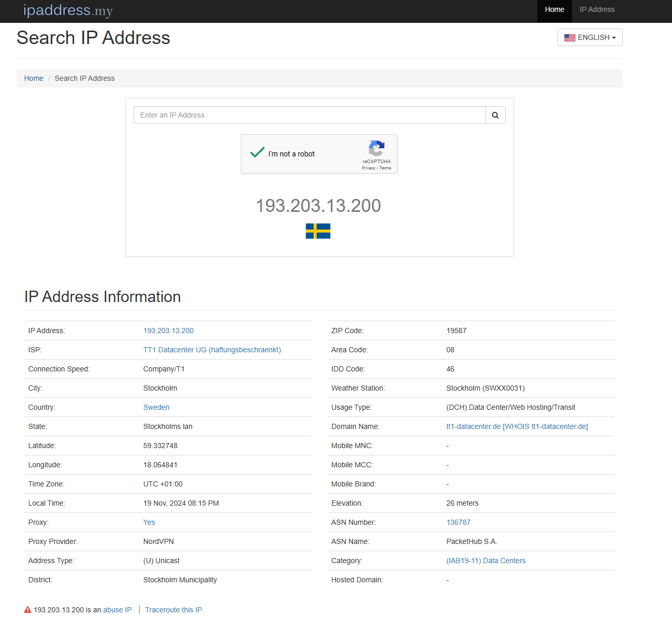
Task: Open the Home navigation tab
Action: (554, 10)
